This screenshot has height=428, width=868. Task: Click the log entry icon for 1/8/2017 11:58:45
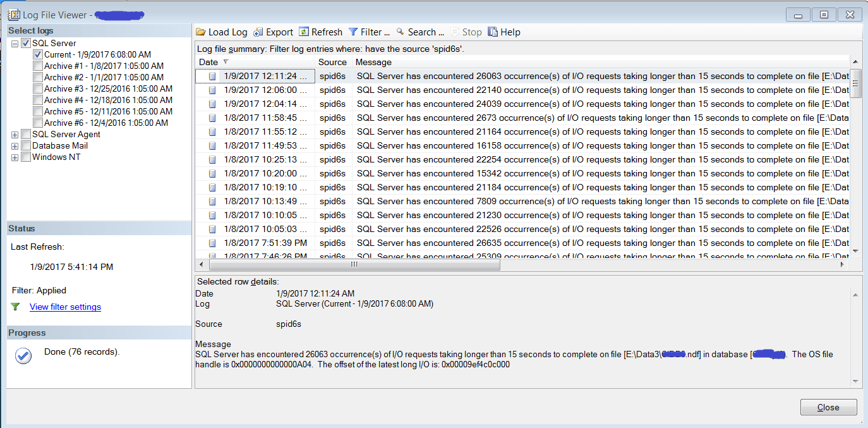pyautogui.click(x=212, y=118)
